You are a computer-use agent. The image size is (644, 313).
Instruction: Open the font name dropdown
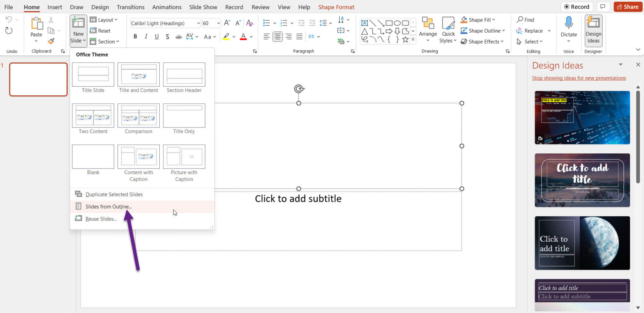198,23
